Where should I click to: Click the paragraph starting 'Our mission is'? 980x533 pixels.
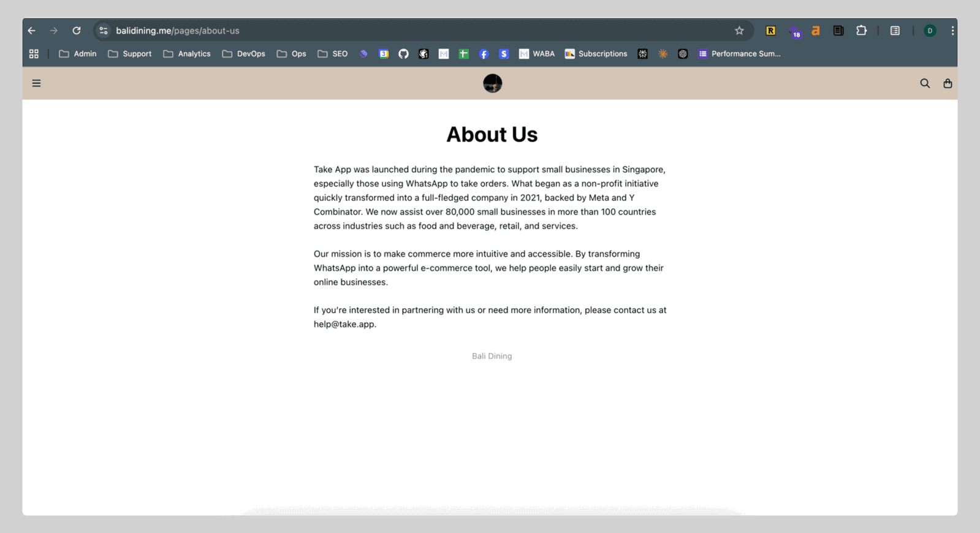[x=489, y=268]
